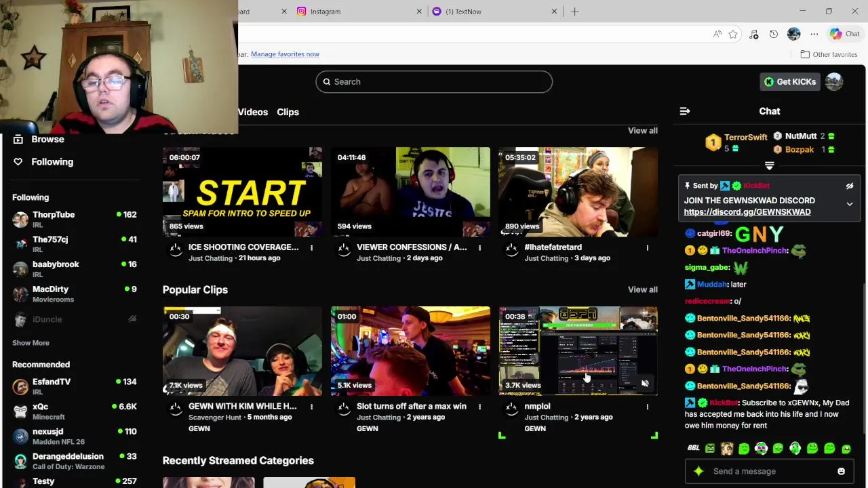This screenshot has height=488, width=868.
Task: Expand Following list with Show More
Action: pos(31,343)
